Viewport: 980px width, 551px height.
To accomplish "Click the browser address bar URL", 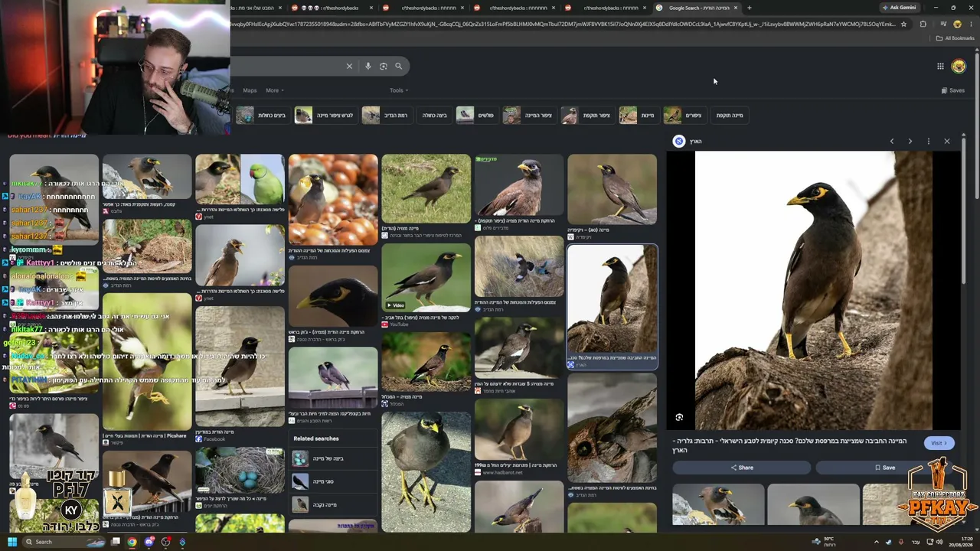I will [x=563, y=24].
